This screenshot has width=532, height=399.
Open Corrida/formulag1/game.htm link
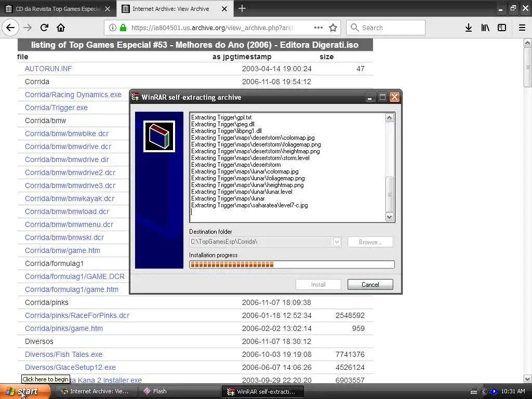coord(72,289)
